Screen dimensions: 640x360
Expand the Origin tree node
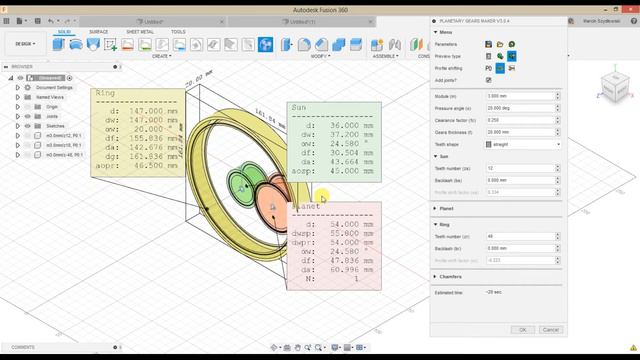18,107
